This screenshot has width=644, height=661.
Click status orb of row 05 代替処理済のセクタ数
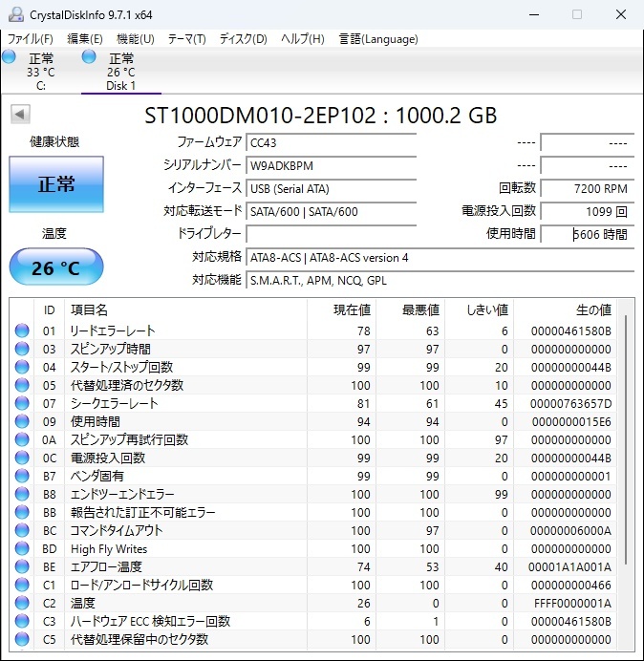point(22,385)
